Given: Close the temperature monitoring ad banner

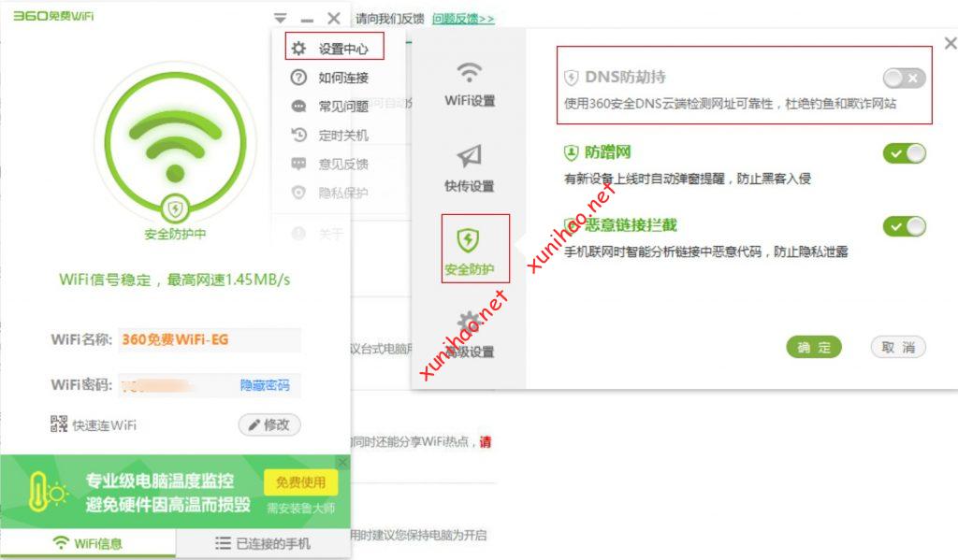Looking at the screenshot, I should click(x=343, y=462).
